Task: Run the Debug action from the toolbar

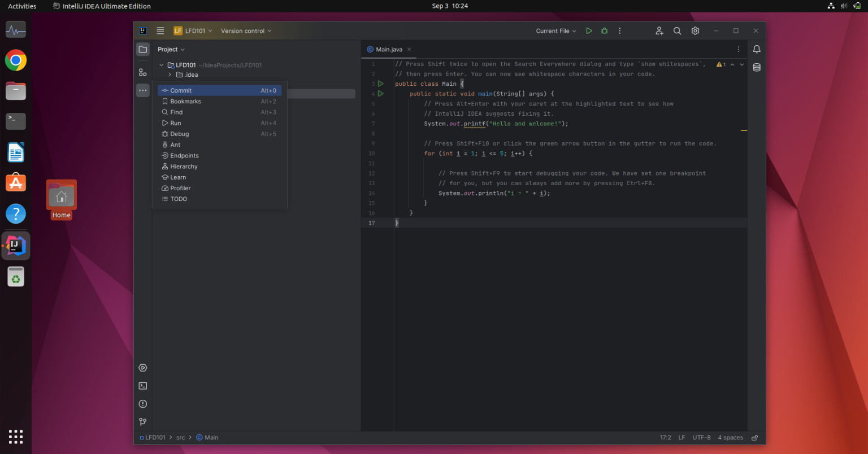Action: pos(604,30)
